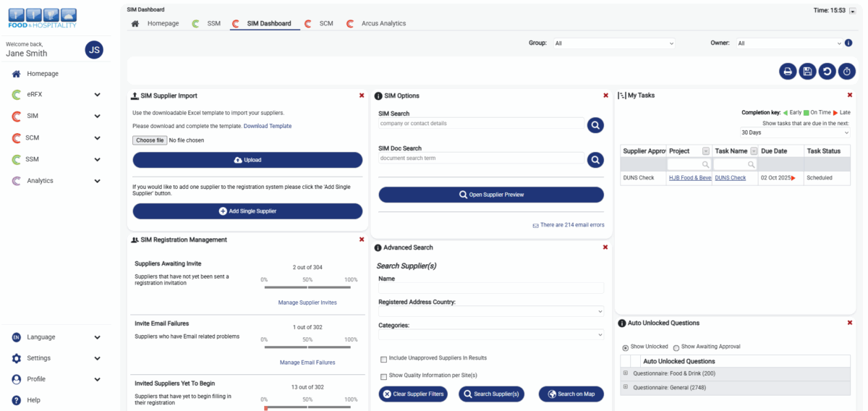Open the 30 Days due-period dropdown
Screen dimensions: 868x411
(795, 132)
